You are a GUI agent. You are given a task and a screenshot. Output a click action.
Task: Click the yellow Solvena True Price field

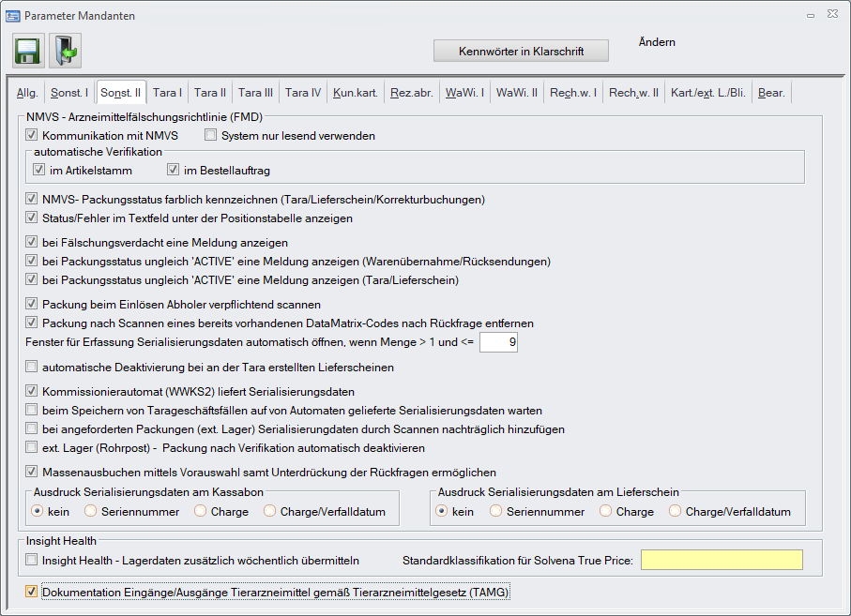coord(722,560)
